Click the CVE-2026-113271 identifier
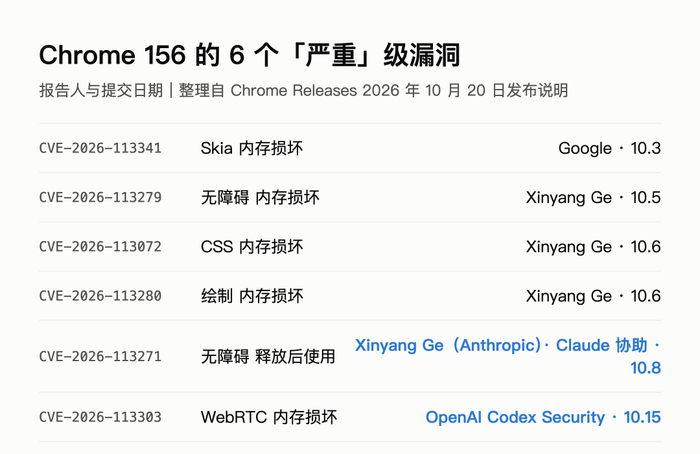 (100, 356)
